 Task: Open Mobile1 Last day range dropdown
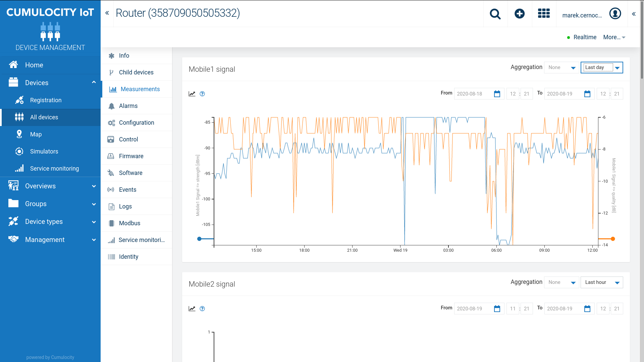click(x=602, y=67)
